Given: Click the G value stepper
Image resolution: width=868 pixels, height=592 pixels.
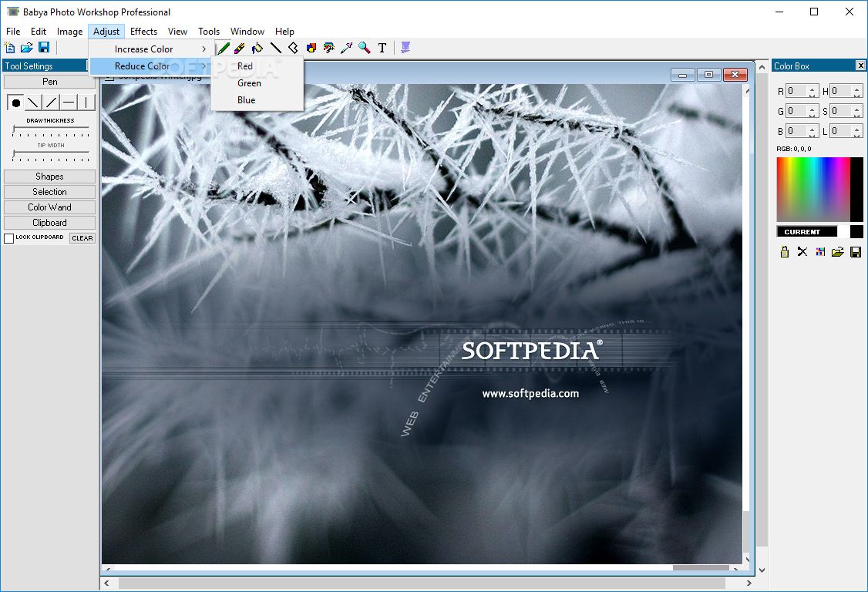Looking at the screenshot, I should [x=812, y=111].
